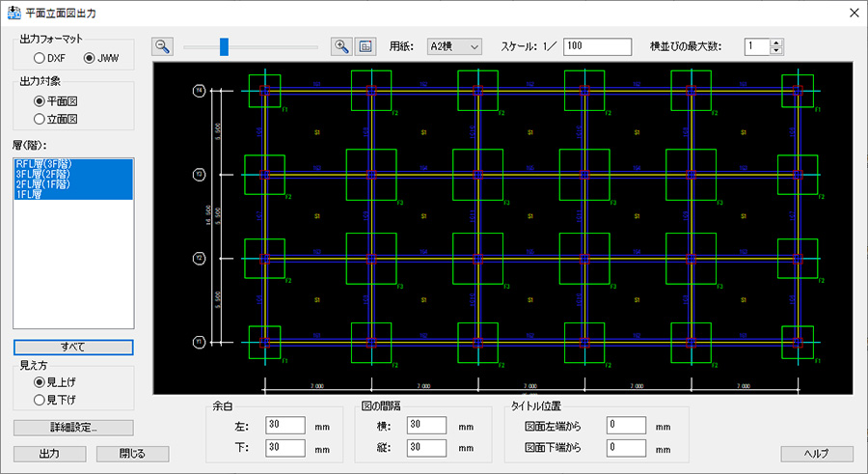Screen dimensions: 868x474
Task: Select 2FL層(1F階) in the layer list
Action: pos(73,184)
